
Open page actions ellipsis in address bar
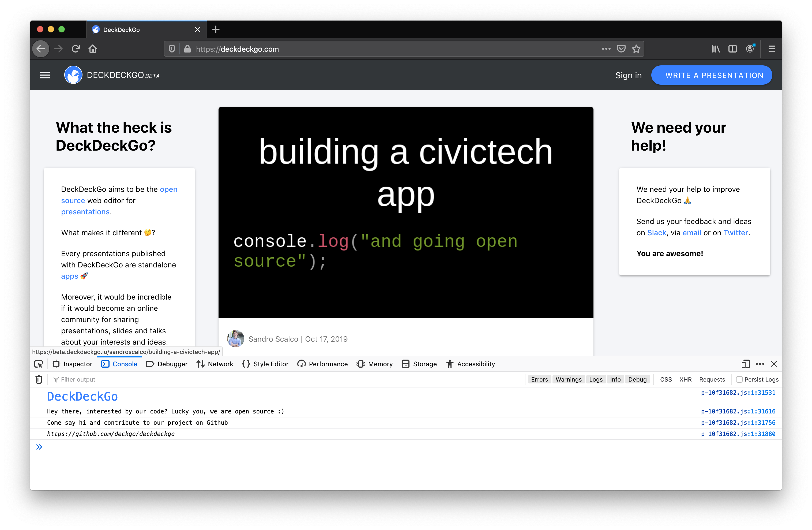pos(606,49)
